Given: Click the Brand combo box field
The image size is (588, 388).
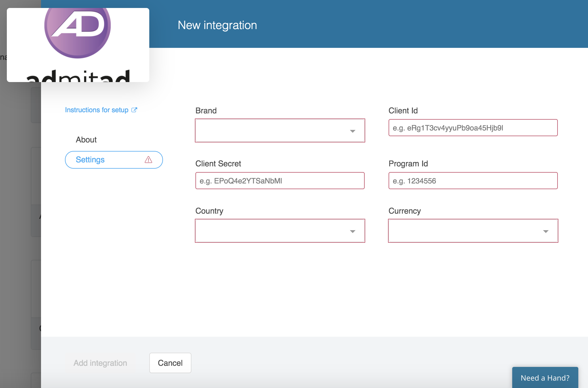Looking at the screenshot, I should pos(271,131).
